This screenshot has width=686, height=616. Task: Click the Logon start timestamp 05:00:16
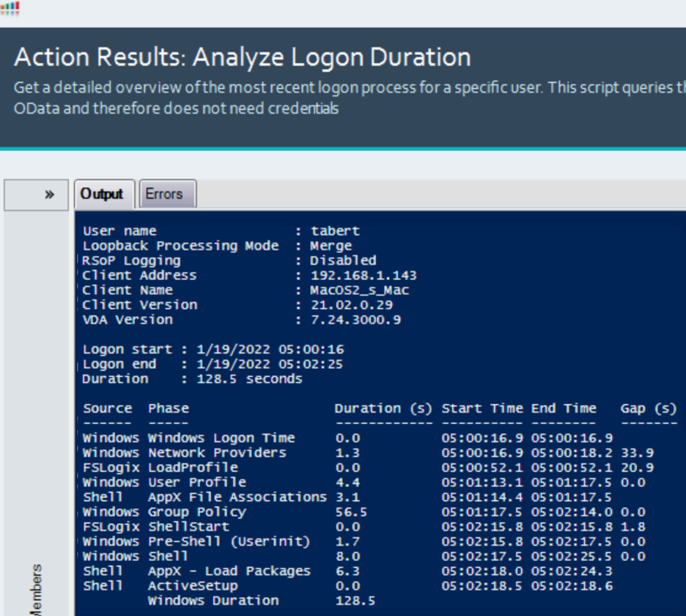point(311,349)
